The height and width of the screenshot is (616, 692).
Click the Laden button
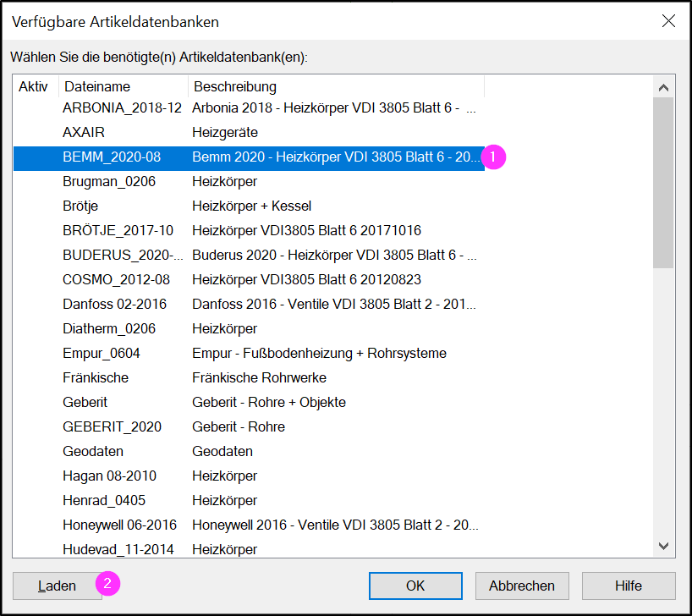57,586
